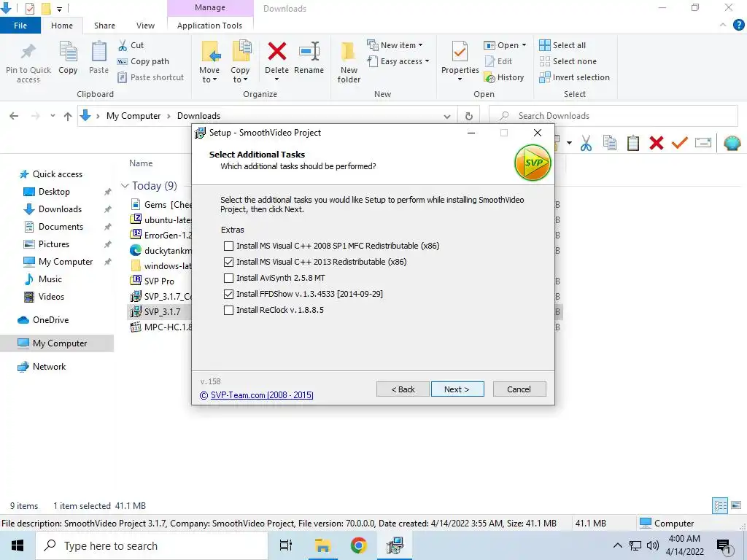Uncheck Install MS Visual C++ 2013 Redistributable

click(228, 262)
